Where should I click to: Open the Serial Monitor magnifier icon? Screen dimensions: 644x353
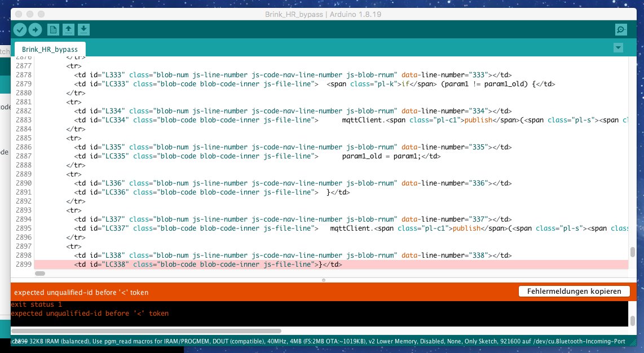pos(621,29)
